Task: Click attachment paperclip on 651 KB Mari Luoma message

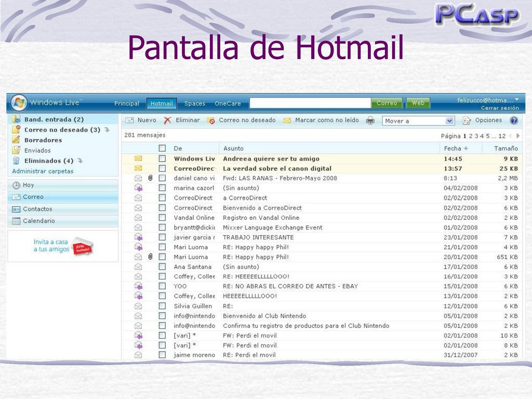Action: click(150, 257)
